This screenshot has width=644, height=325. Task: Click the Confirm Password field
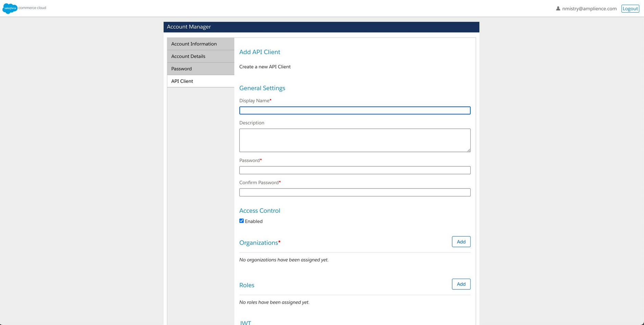pyautogui.click(x=355, y=193)
